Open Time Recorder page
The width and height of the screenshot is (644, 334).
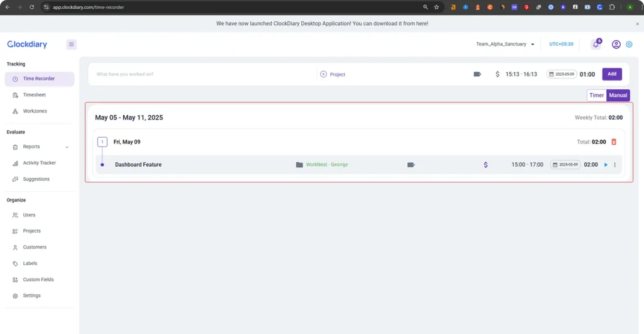point(40,79)
